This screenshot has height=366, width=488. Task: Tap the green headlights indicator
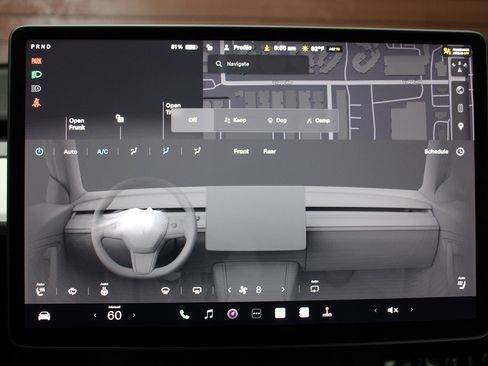[x=36, y=75]
